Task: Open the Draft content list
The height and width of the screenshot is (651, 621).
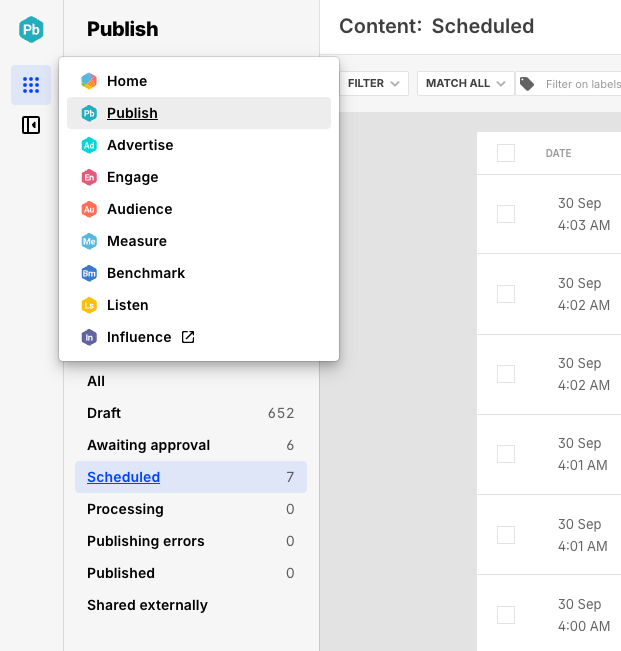Action: point(191,413)
